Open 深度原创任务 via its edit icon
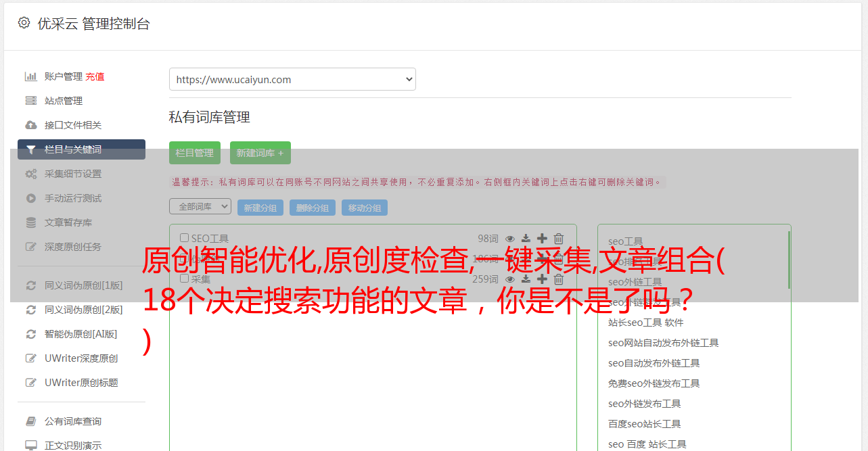 pyautogui.click(x=31, y=247)
